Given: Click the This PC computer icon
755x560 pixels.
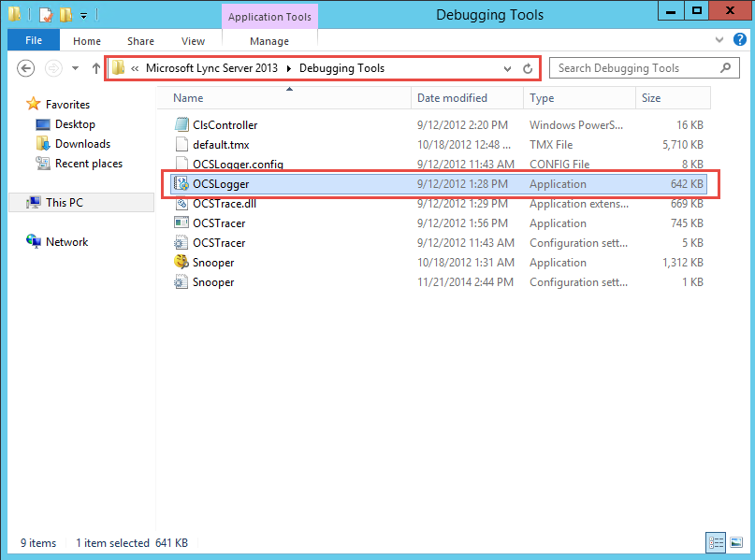Looking at the screenshot, I should (x=35, y=202).
